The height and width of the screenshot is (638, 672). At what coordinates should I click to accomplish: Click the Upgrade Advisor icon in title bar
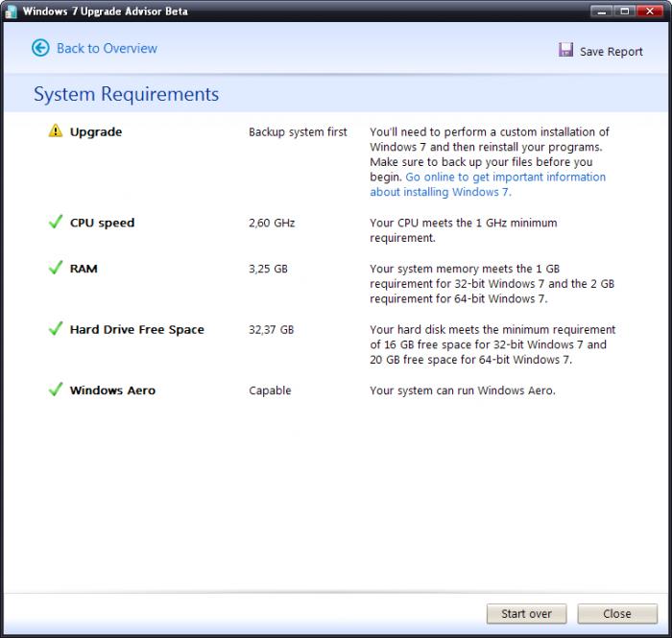(x=11, y=12)
